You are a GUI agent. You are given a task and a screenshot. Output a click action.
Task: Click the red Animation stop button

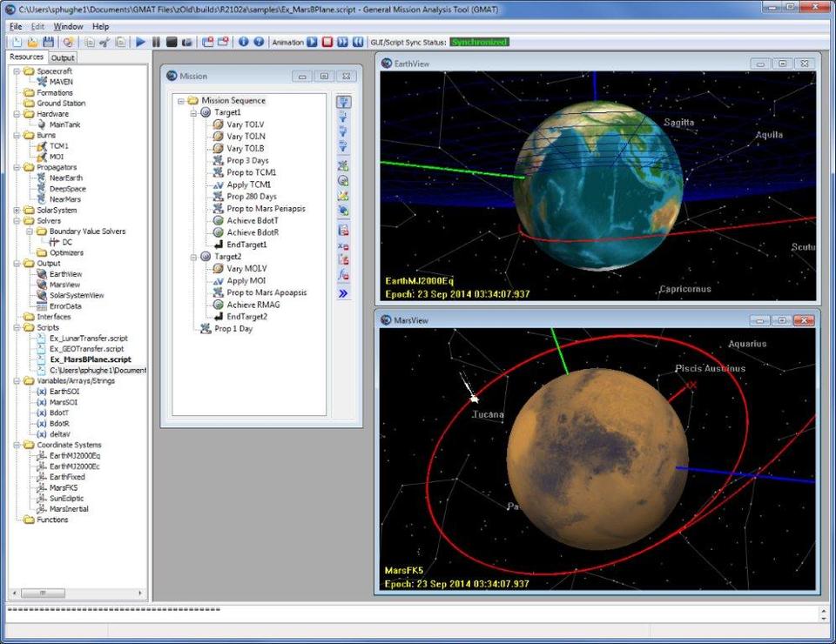point(327,42)
